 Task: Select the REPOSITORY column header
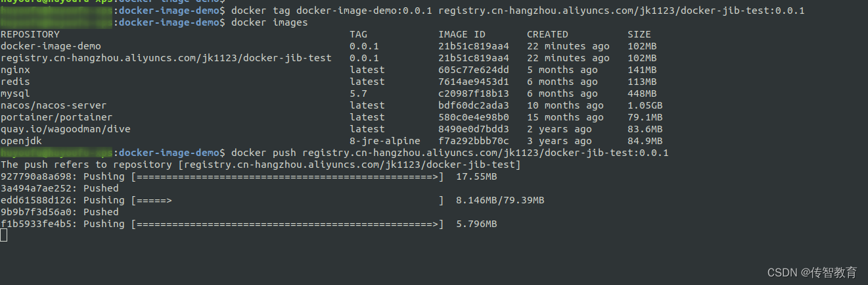tap(30, 34)
